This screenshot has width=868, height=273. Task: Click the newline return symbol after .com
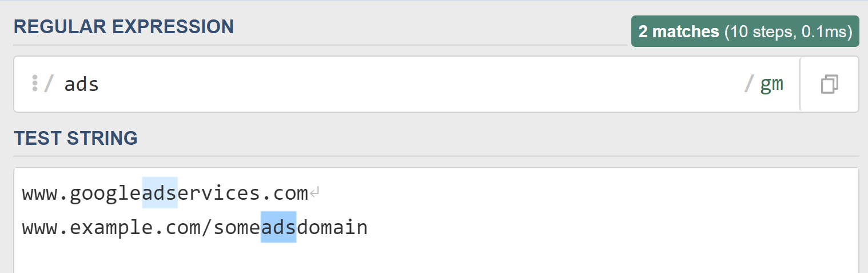[x=314, y=194]
